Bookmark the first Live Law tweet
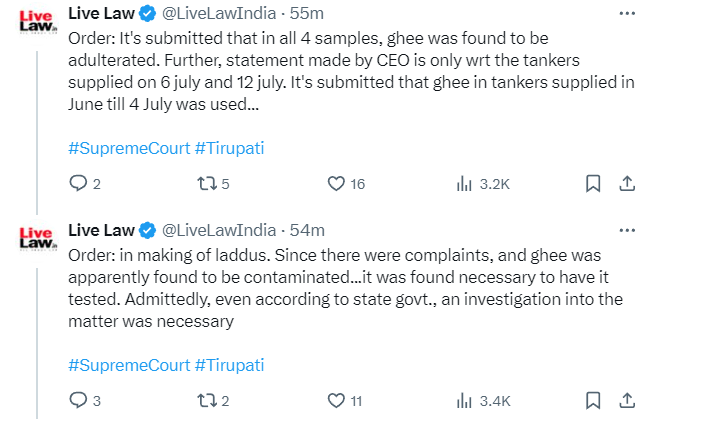 (593, 184)
